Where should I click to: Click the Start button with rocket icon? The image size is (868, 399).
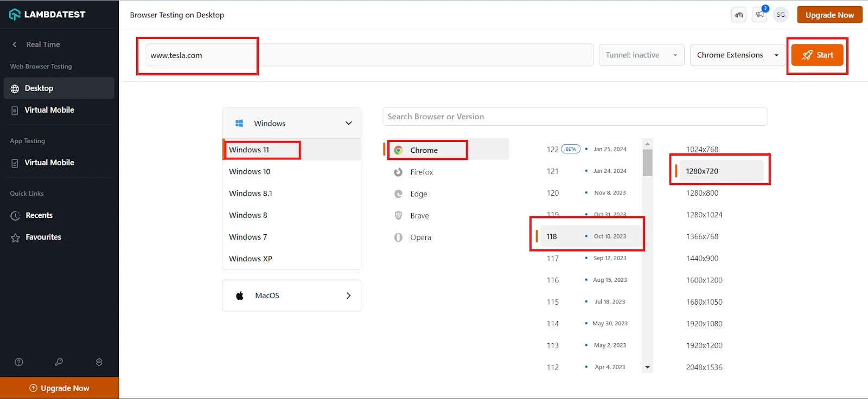[x=818, y=55]
